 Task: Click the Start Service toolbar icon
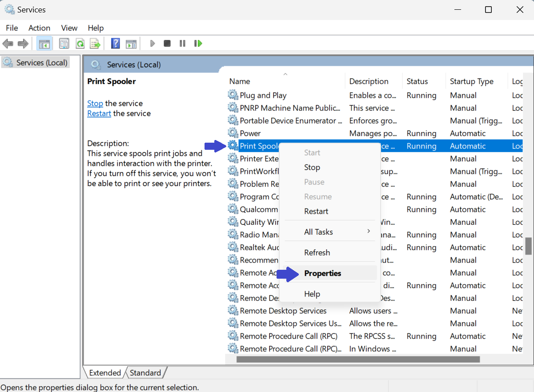[153, 43]
